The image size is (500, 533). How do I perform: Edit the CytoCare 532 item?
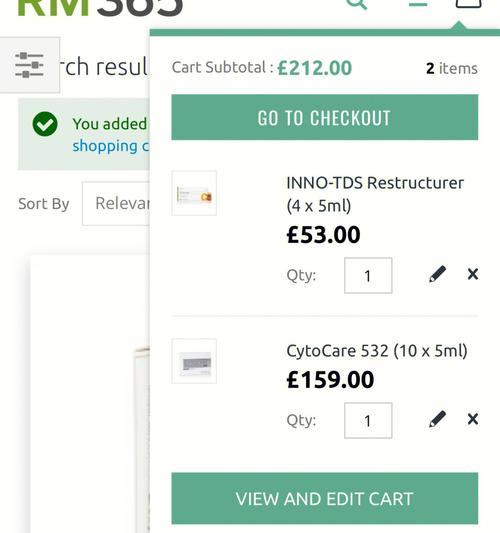(x=437, y=419)
